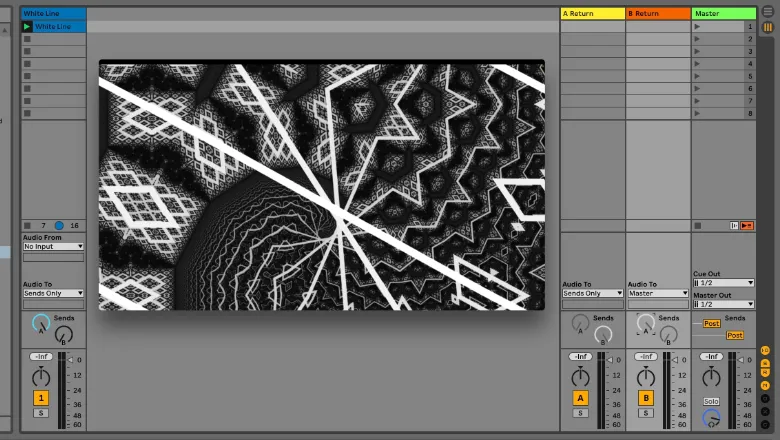Toggle the Mixer (M) section show button
Screen dimensions: 780x440
click(765, 385)
